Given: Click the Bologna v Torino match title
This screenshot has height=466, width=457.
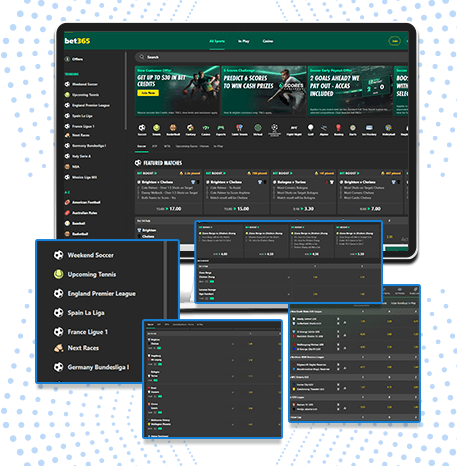Looking at the screenshot, I should pyautogui.click(x=291, y=182).
